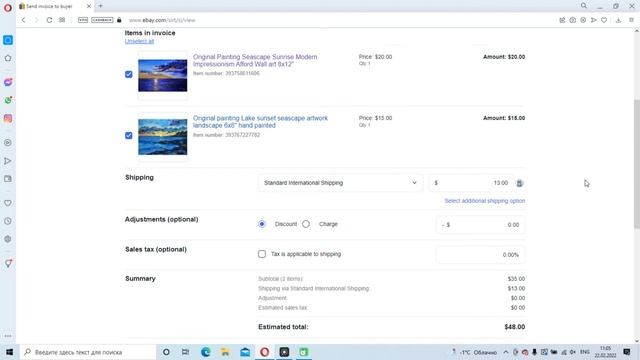Open the Mail app from the taskbar
This screenshot has width=640, height=360.
click(x=245, y=352)
